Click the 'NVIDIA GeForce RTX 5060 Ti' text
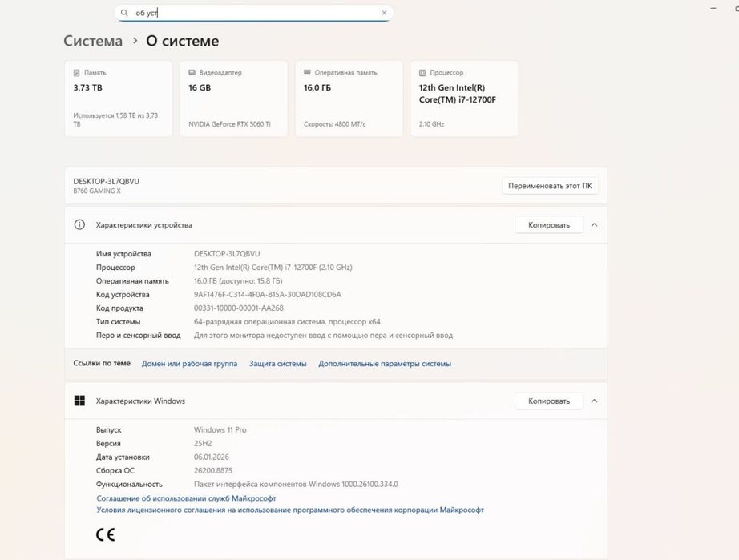The image size is (739, 560). 229,124
